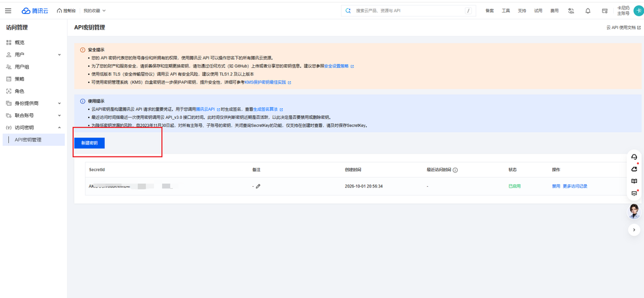The height and width of the screenshot is (298, 644).
Task: Click 禁用 to disable the key
Action: point(556,186)
